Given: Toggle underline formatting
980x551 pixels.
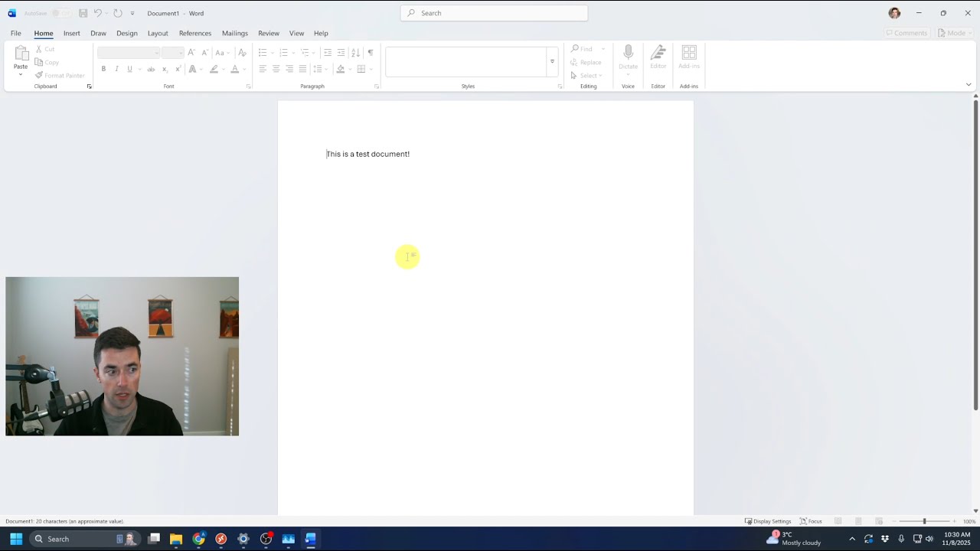Looking at the screenshot, I should [x=129, y=69].
